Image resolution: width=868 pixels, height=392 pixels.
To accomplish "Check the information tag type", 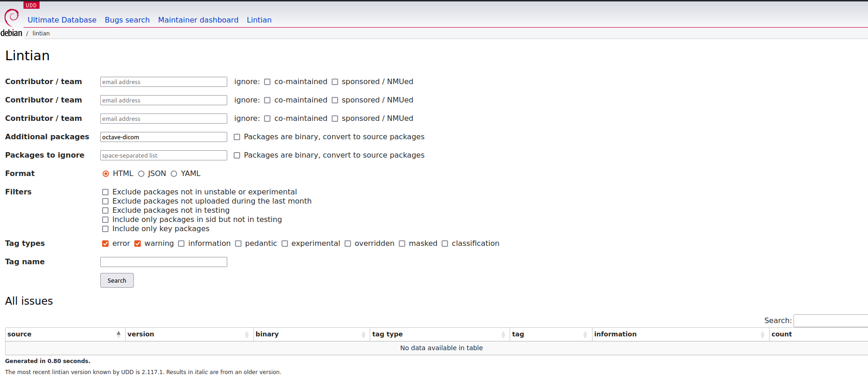I will point(181,244).
